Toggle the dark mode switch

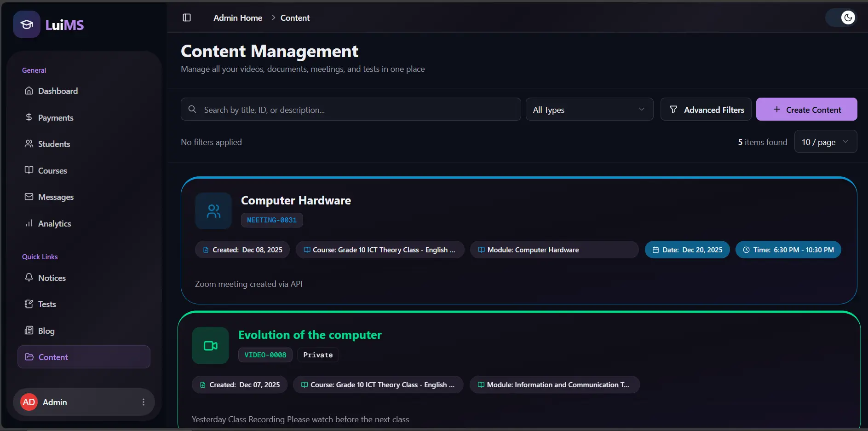coord(842,17)
